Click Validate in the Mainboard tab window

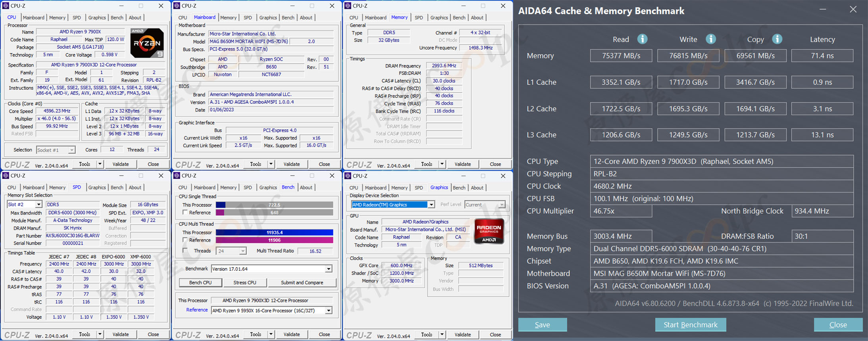[292, 164]
